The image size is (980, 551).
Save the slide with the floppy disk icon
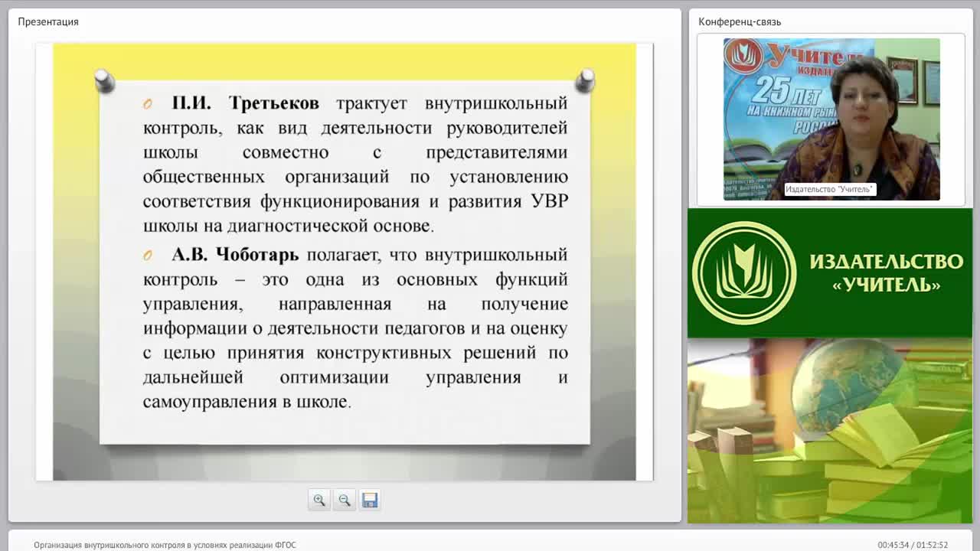370,500
